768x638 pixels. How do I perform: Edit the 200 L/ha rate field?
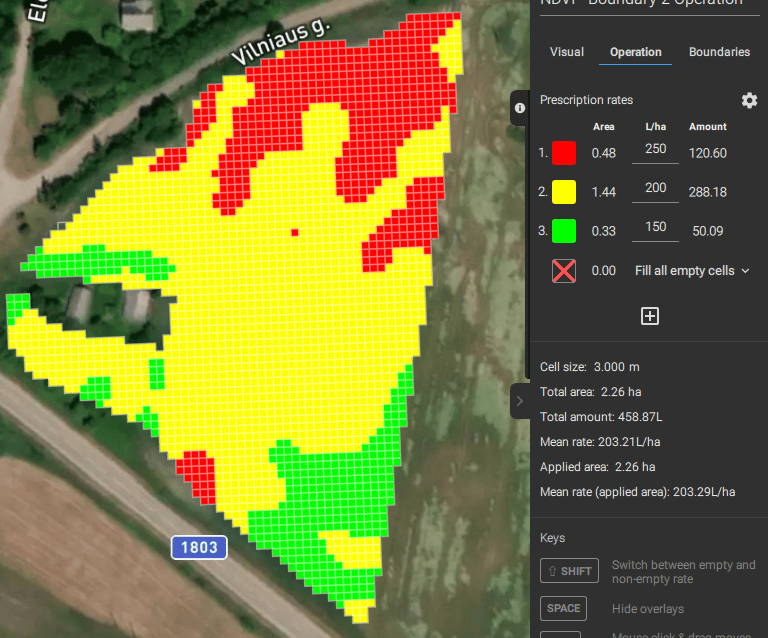(x=655, y=189)
